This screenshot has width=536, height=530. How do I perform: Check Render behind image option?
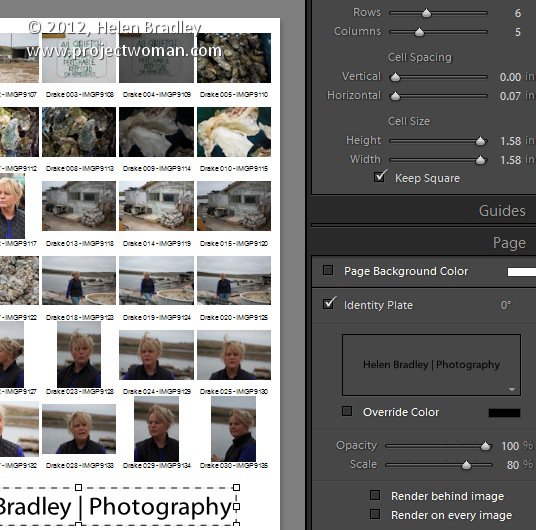click(x=375, y=495)
